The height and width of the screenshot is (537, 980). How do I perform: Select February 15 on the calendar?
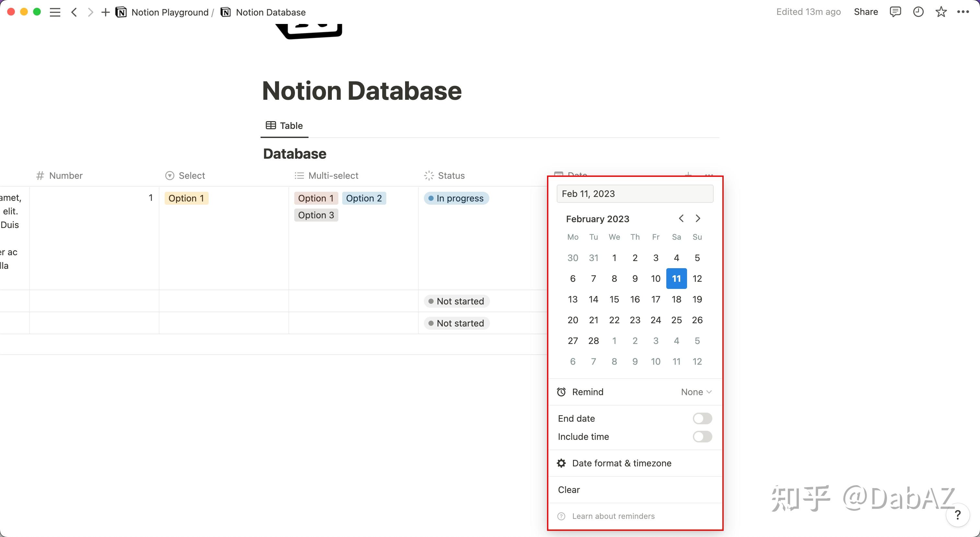coord(614,299)
